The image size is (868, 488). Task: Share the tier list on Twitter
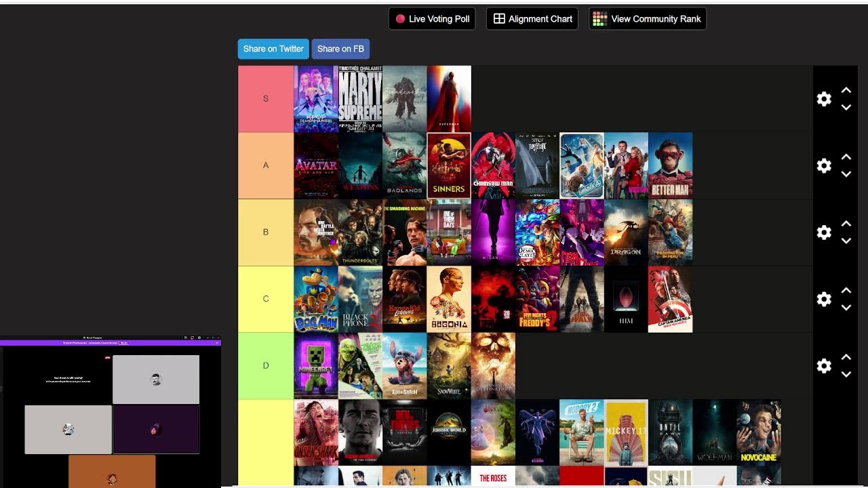(273, 49)
